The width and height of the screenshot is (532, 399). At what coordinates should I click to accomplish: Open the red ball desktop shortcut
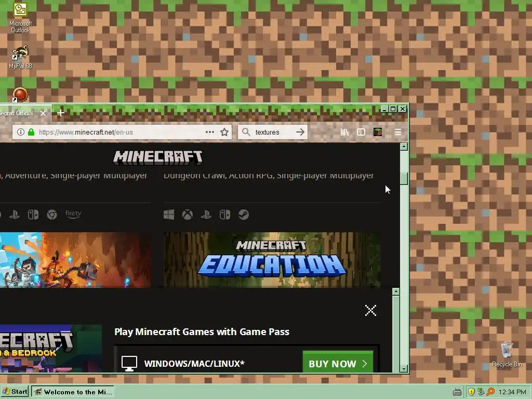(x=20, y=95)
